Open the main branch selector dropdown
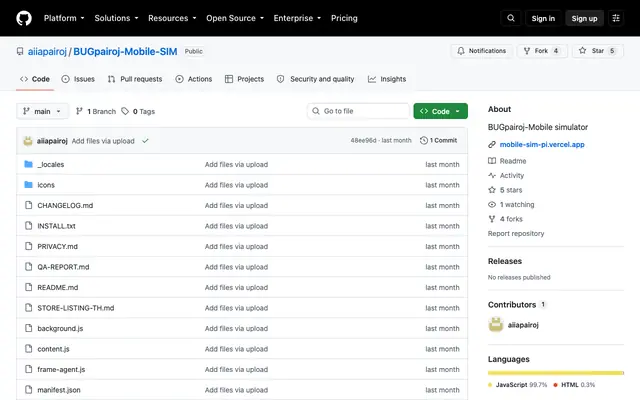 coord(42,111)
